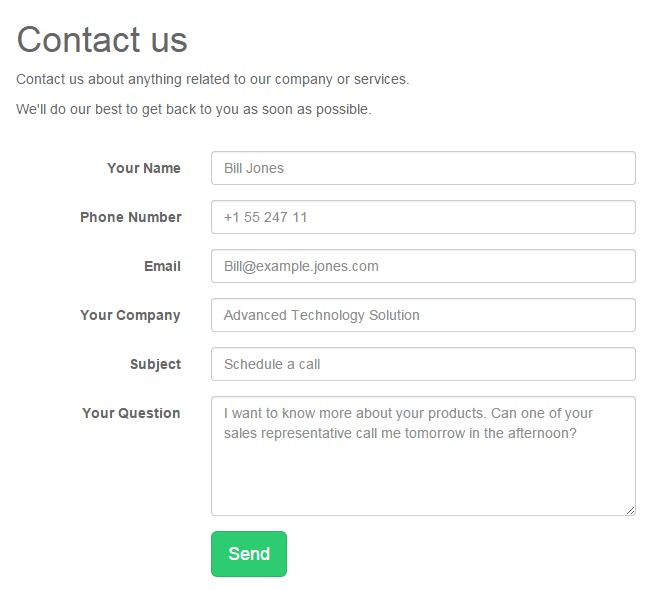Click the "Email" field label
661x590 pixels.
tap(162, 266)
